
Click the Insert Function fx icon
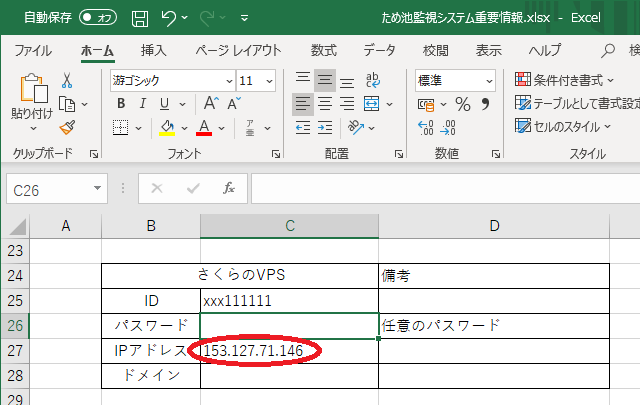click(229, 187)
